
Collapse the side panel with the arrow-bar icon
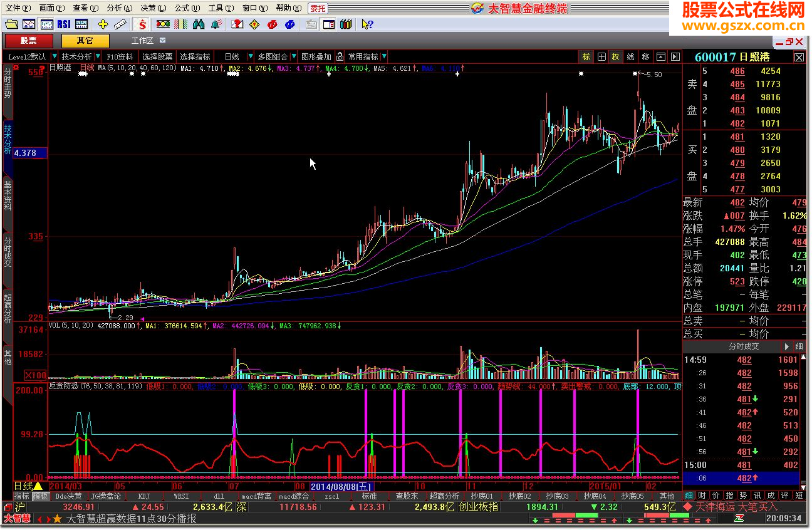point(675,56)
